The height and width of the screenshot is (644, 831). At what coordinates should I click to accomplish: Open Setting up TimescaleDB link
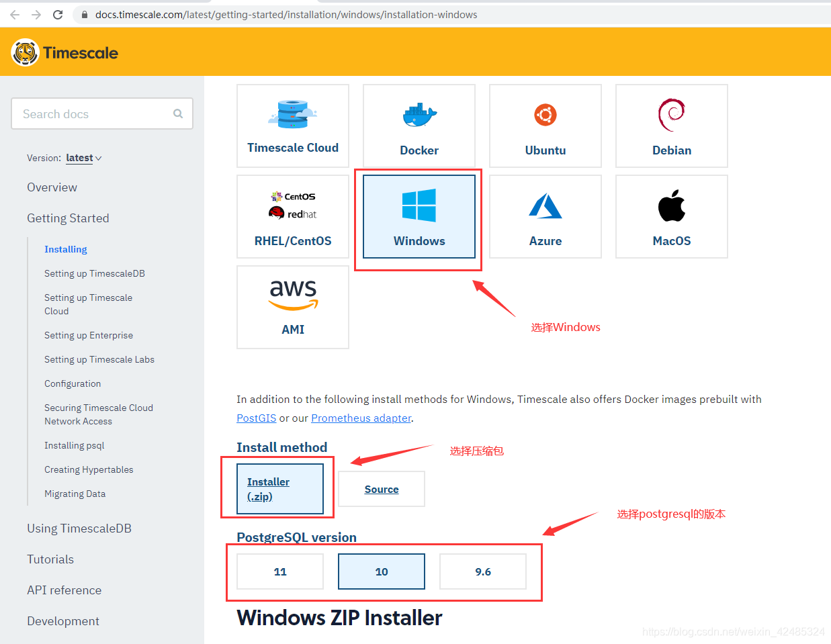point(95,273)
